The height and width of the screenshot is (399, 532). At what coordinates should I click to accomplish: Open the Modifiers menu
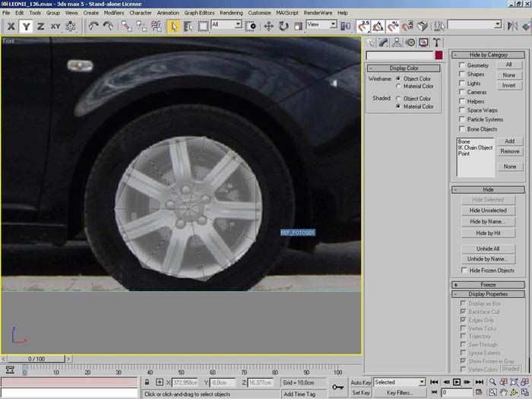[x=114, y=13]
